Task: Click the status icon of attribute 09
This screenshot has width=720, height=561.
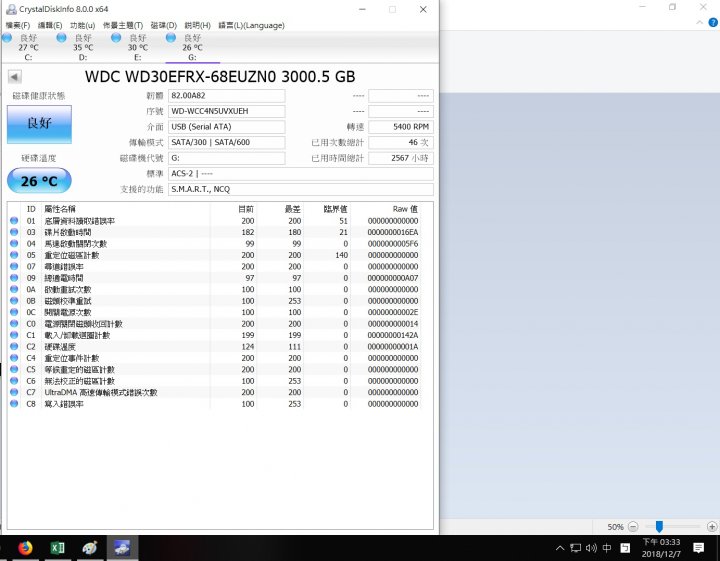Action: coord(14,278)
